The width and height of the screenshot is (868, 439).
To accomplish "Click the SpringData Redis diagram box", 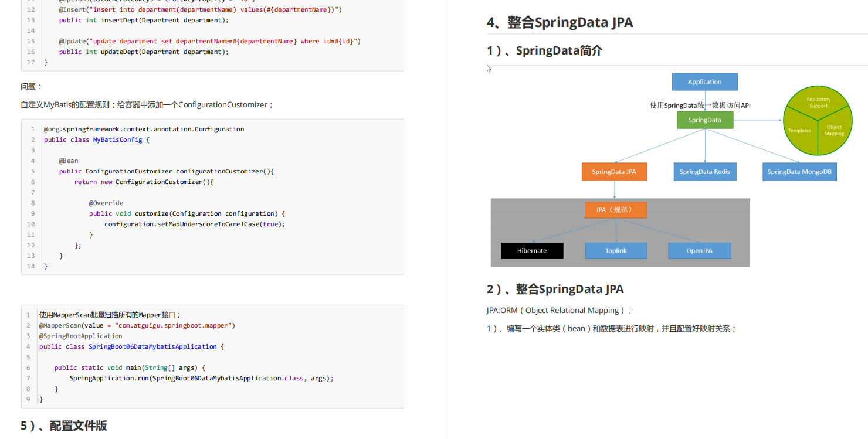I will click(x=704, y=172).
